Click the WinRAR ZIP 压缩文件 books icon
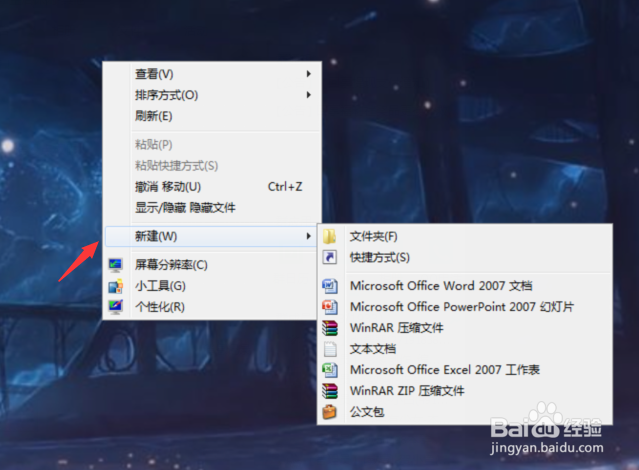The height and width of the screenshot is (470, 639). pyautogui.click(x=330, y=391)
